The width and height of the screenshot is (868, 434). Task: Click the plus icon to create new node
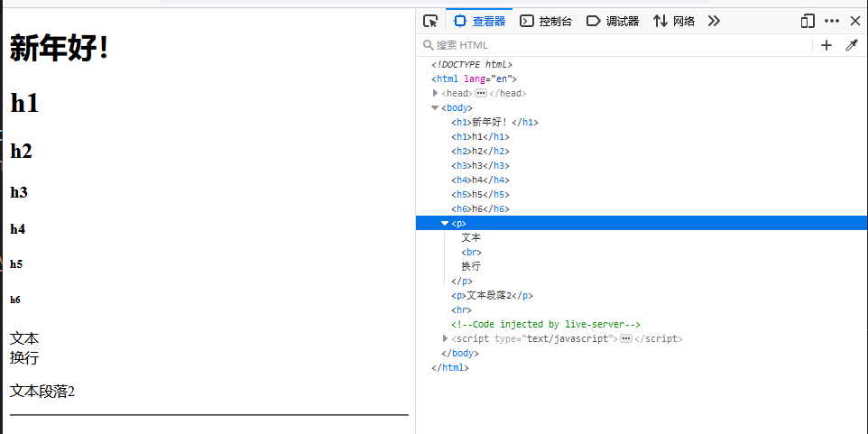[x=826, y=45]
